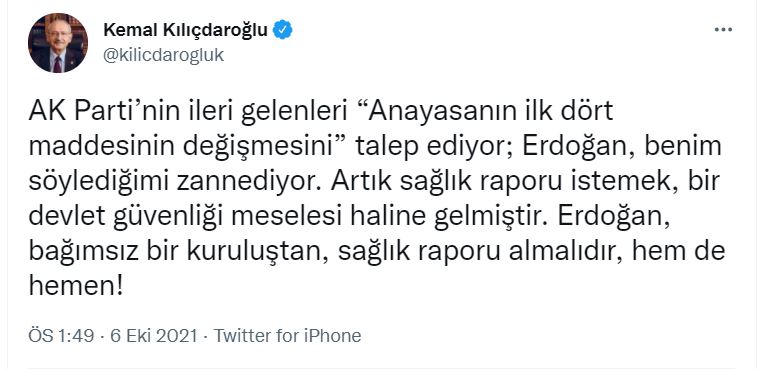Image resolution: width=768 pixels, height=369 pixels.
Task: Click the 6 Eki 2021 date
Action: [x=154, y=336]
